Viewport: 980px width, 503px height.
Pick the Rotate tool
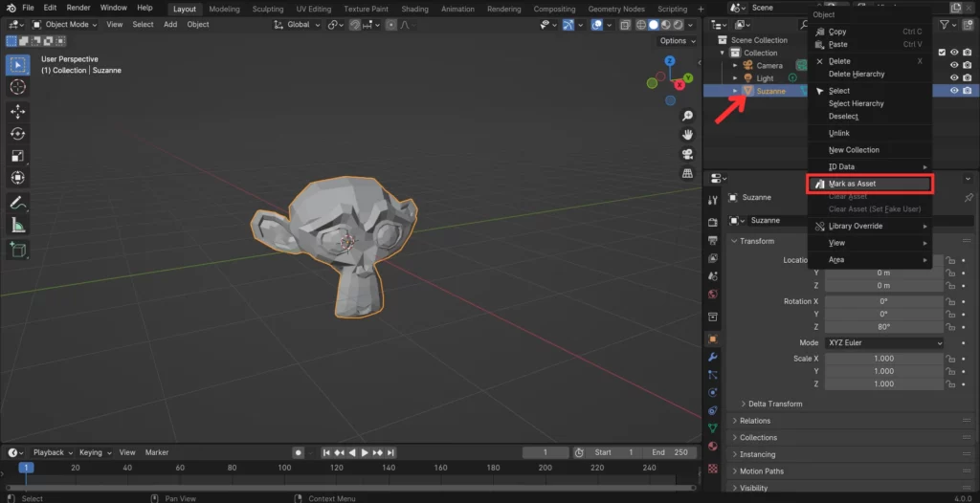click(17, 134)
